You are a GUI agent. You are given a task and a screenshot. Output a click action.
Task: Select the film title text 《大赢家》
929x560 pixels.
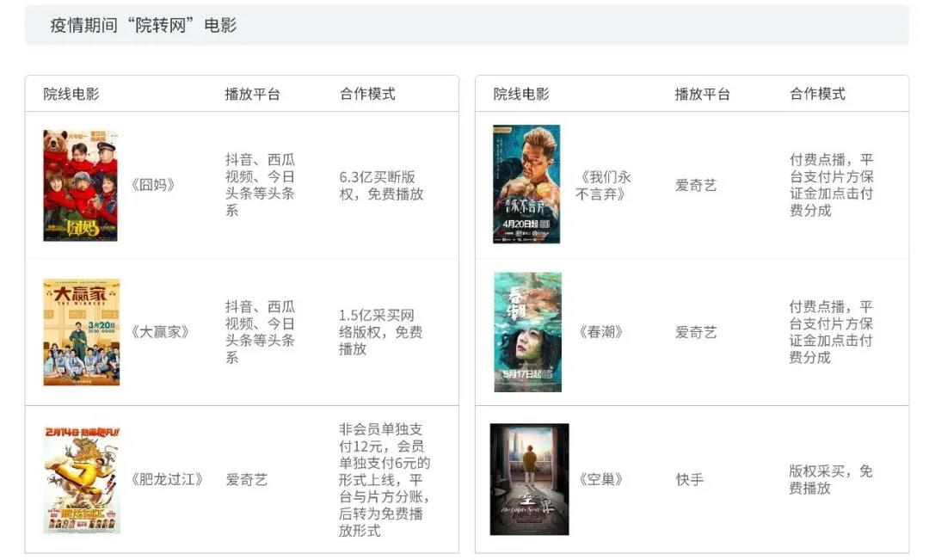(x=160, y=332)
